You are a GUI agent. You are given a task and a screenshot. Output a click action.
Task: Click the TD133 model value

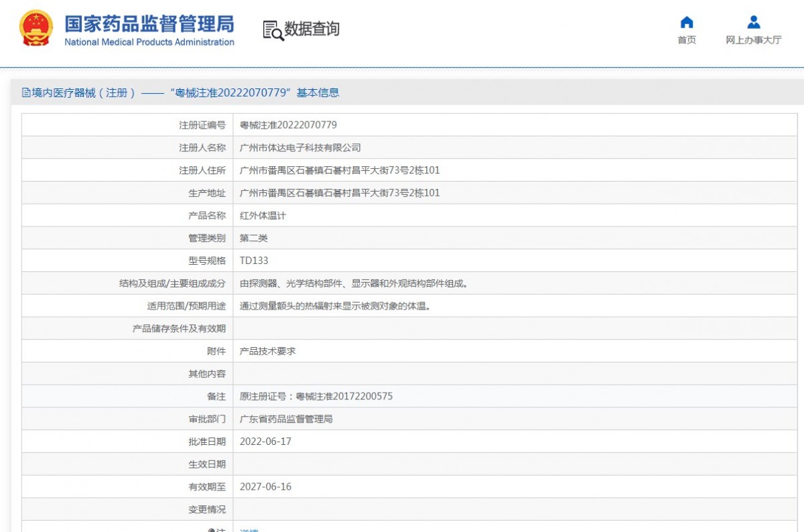click(254, 261)
